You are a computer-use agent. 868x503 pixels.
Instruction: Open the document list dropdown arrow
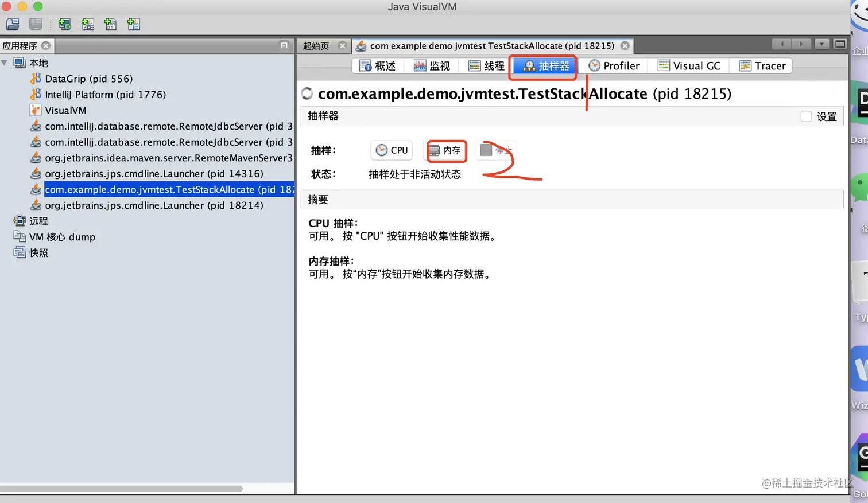click(822, 44)
